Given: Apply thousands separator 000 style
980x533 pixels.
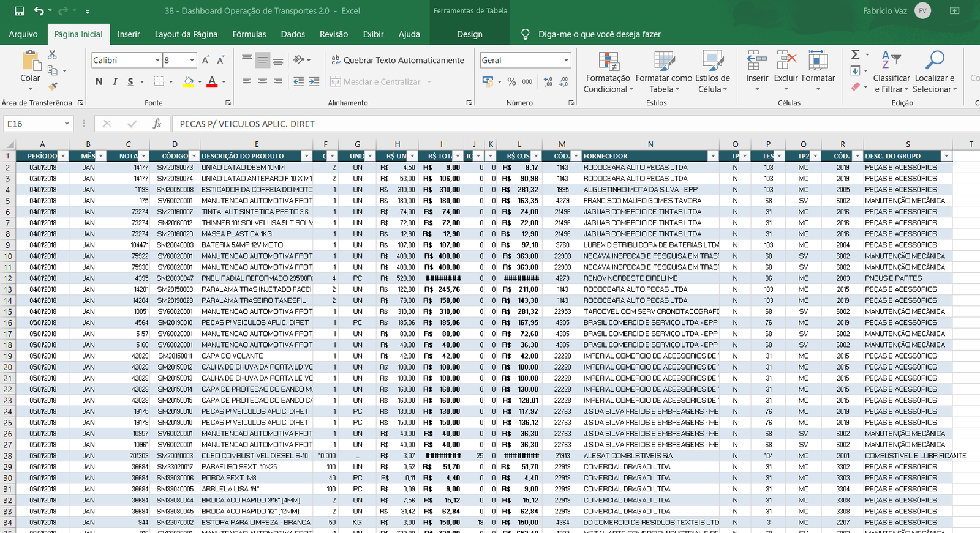Looking at the screenshot, I should click(527, 81).
